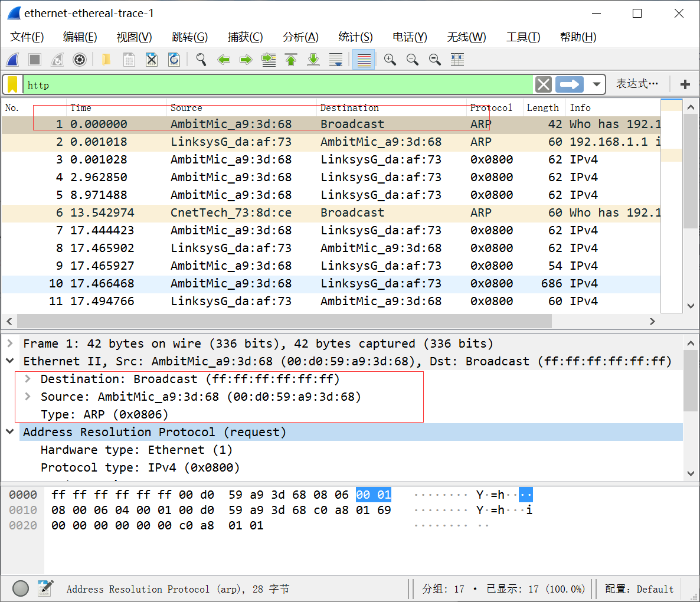Viewport: 700px width, 602px height.
Task: Select the Type: ARP (0x0806) line
Action: point(104,414)
